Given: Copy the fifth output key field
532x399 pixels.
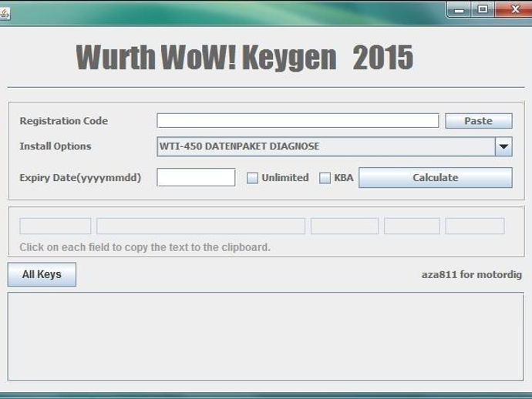Looking at the screenshot, I should click(x=475, y=226).
